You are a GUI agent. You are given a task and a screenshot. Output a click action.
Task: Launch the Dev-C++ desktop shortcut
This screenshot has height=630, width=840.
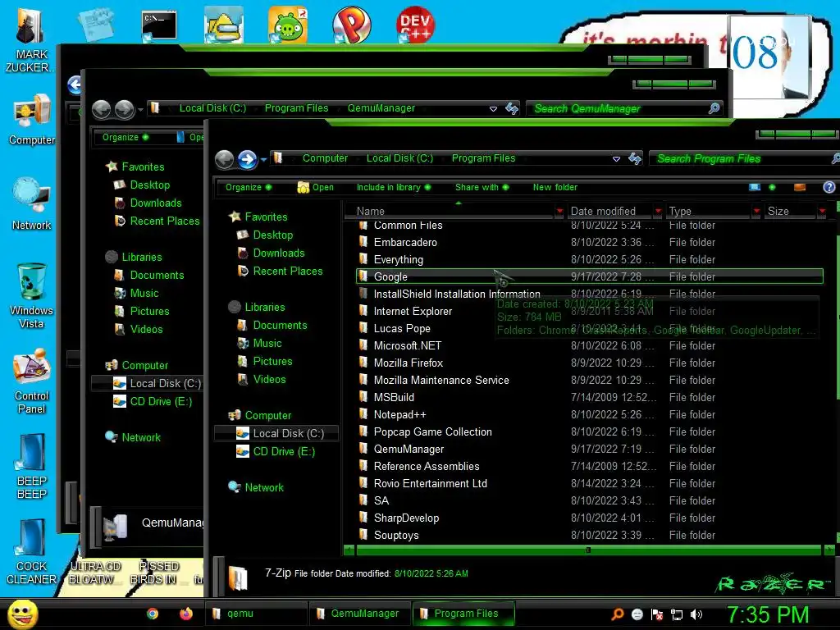[415, 25]
